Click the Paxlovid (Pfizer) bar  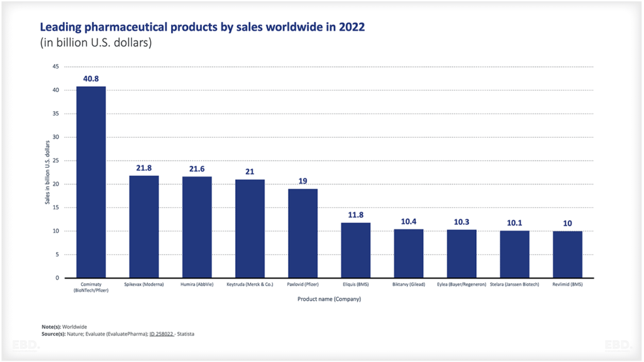pos(303,233)
